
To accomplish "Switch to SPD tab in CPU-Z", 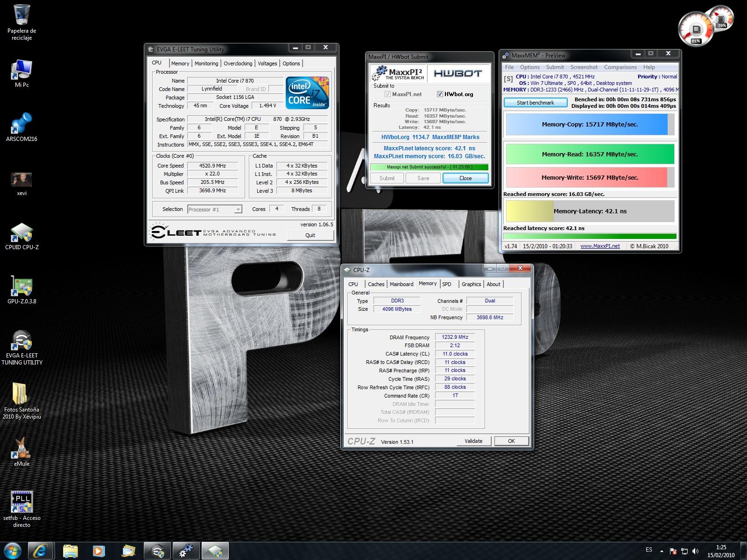I will click(447, 284).
